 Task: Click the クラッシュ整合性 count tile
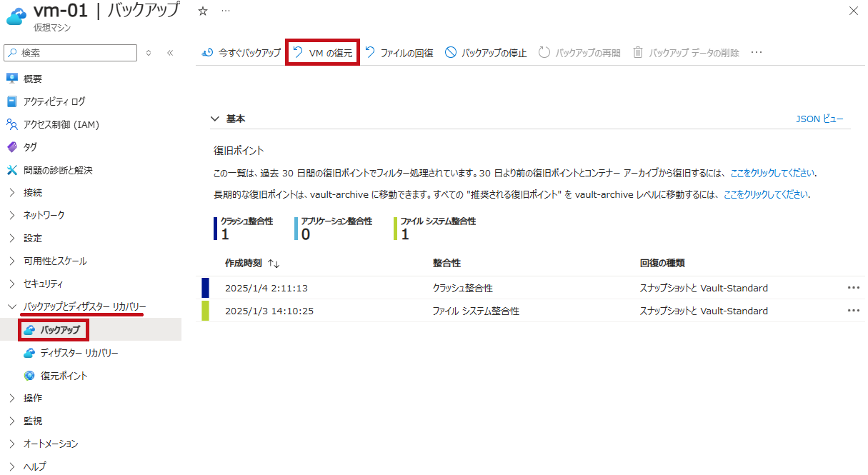(244, 228)
